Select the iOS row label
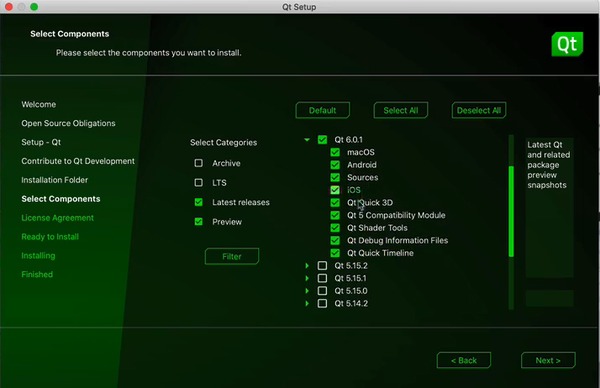The width and height of the screenshot is (600, 388). tap(354, 190)
